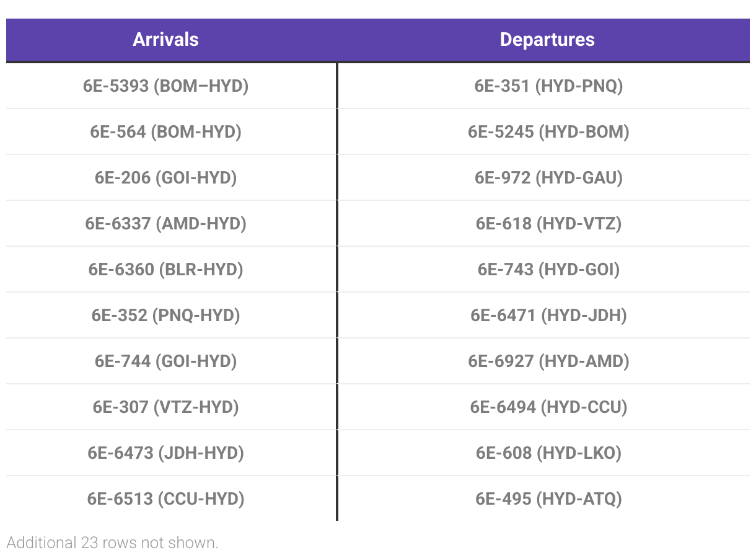Click departure 6E-5245 (HYD-BOM)
The image size is (756, 558).
[x=548, y=131]
